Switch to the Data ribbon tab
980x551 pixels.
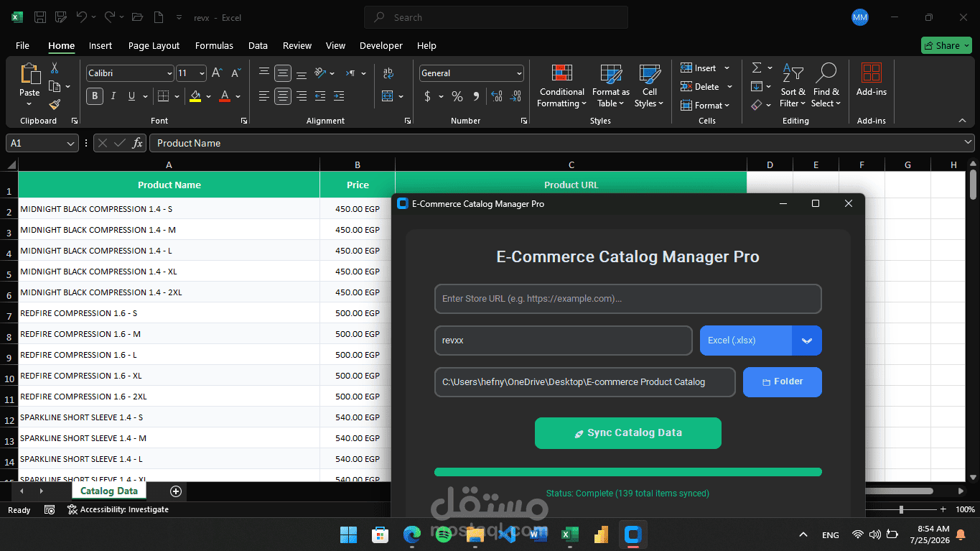tap(258, 45)
